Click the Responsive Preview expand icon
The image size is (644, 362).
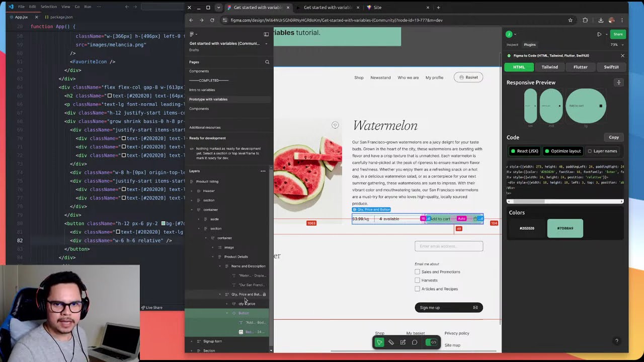619,82
